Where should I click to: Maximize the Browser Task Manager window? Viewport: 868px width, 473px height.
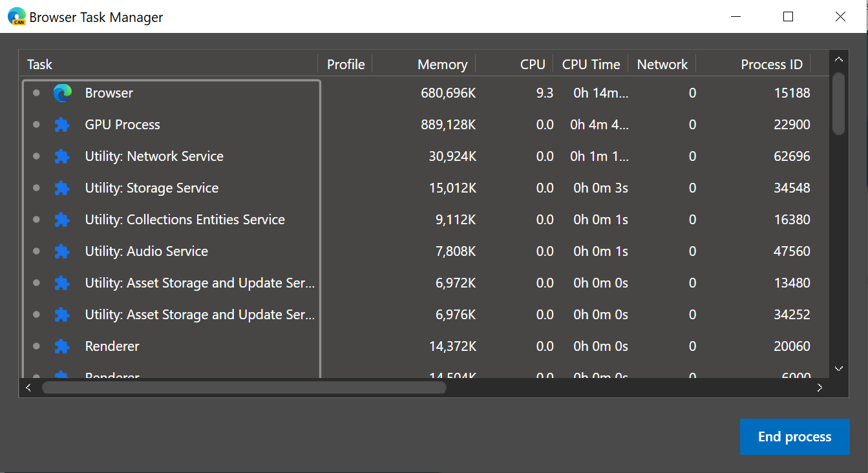(788, 17)
